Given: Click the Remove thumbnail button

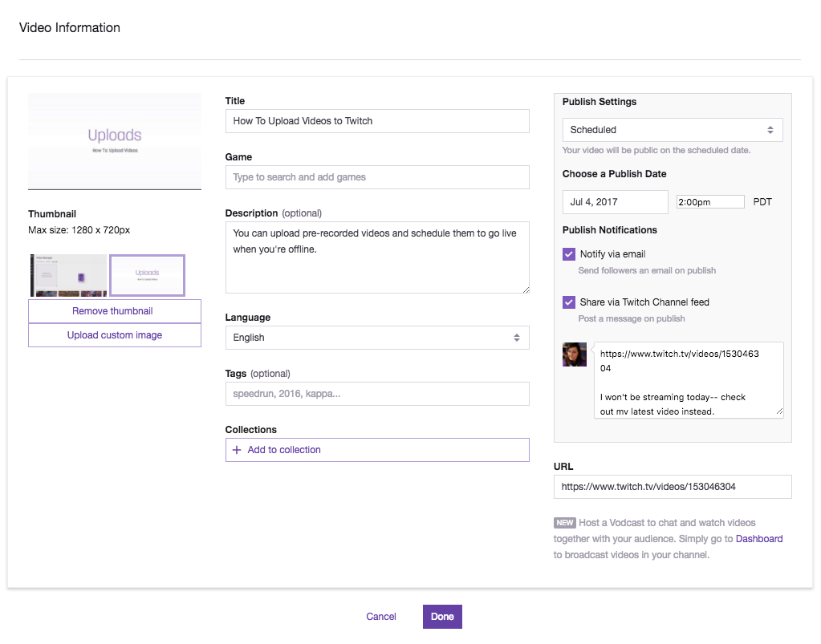Looking at the screenshot, I should point(115,311).
